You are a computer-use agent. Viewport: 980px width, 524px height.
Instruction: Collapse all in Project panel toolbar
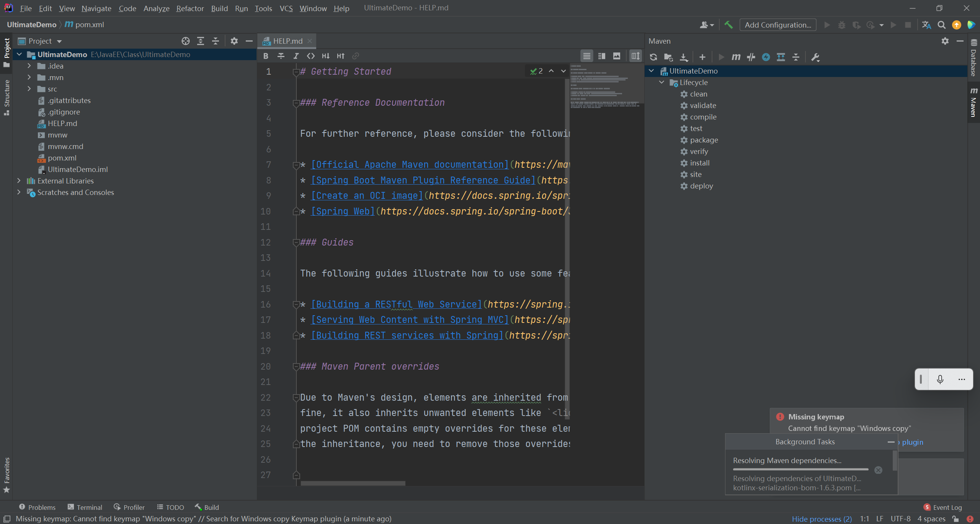point(216,41)
